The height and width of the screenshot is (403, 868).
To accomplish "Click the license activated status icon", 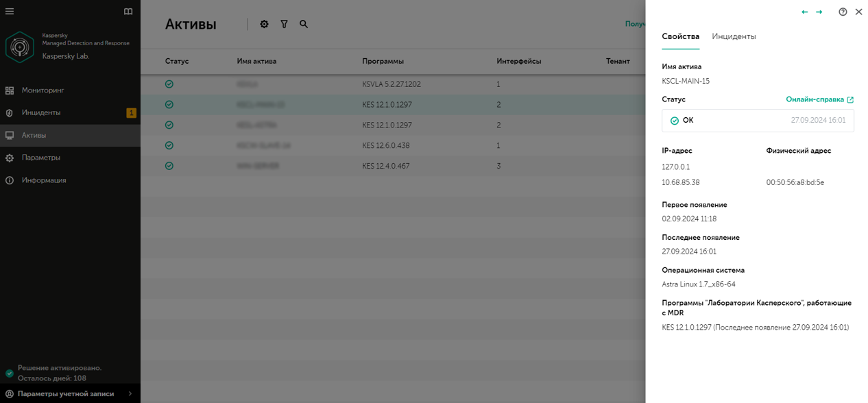I will (x=10, y=374).
